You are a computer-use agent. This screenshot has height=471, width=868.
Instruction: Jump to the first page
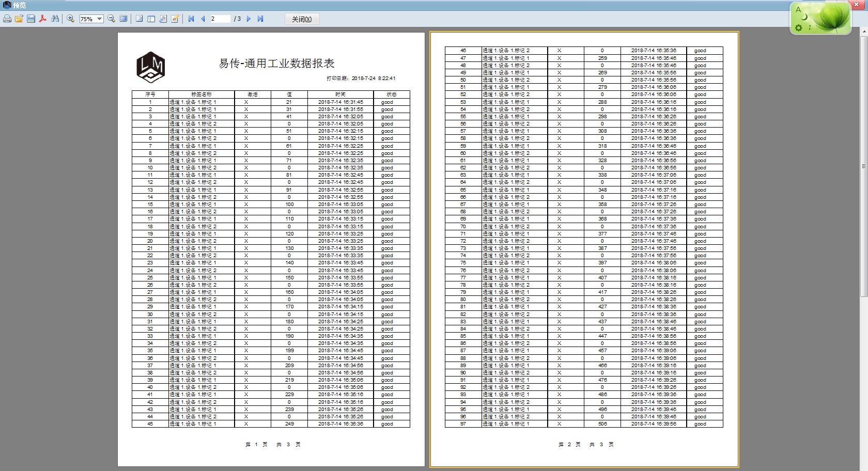coord(191,19)
